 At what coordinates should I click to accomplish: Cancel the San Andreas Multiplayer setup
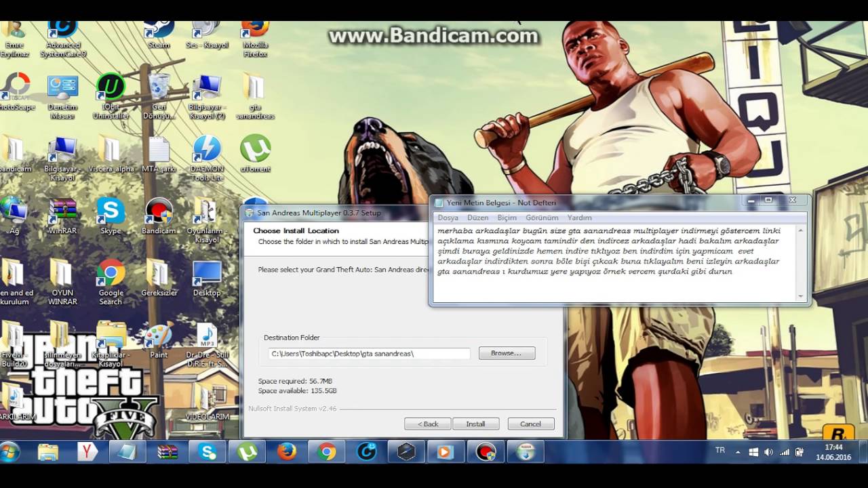[x=530, y=424]
